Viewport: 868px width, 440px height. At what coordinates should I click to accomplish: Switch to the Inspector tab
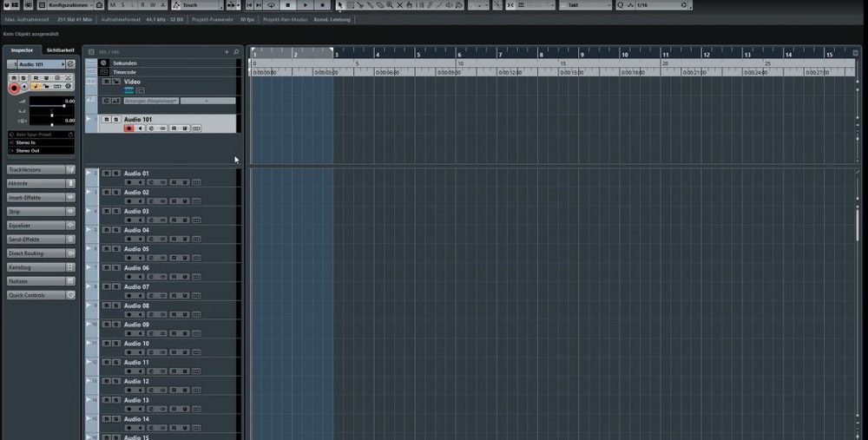pyautogui.click(x=23, y=50)
